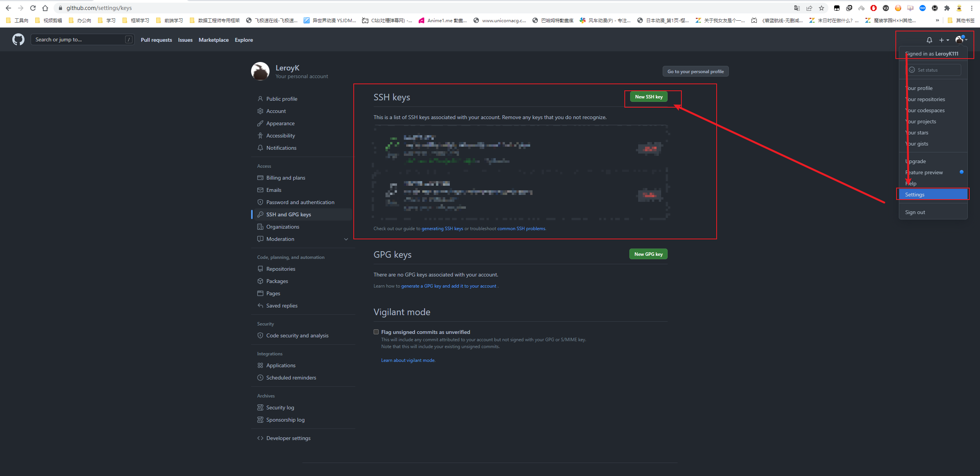Click the Set status field
Screen dimensions: 980x476
click(x=933, y=70)
